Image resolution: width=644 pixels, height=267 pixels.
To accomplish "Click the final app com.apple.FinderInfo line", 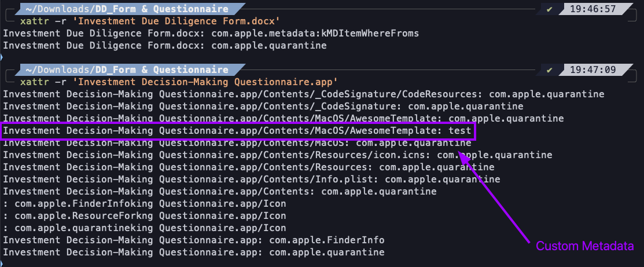I will 194,240.
